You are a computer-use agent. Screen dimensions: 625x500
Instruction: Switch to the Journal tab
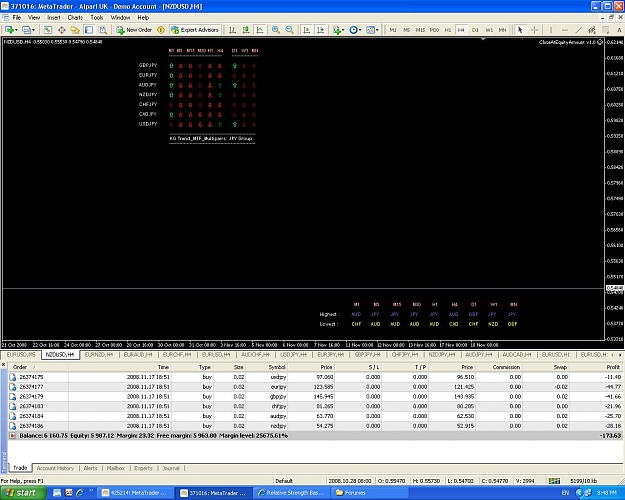pos(171,468)
